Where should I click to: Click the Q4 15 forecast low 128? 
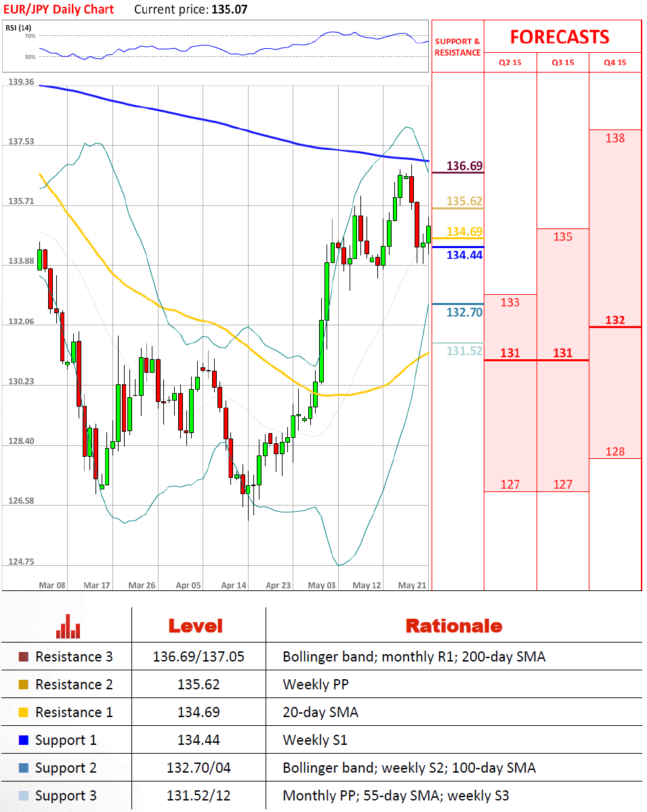pos(615,451)
